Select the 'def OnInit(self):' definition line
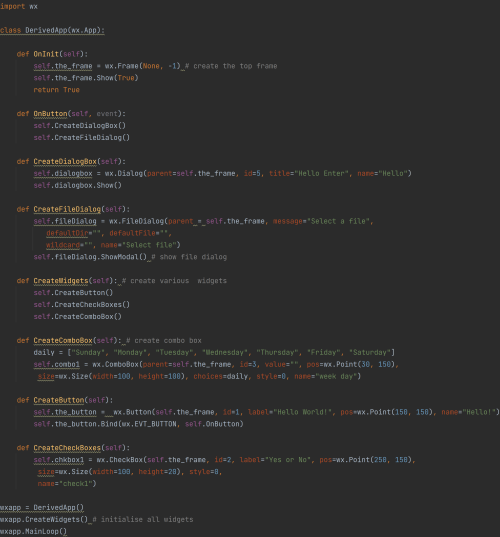500x537 pixels. pos(52,54)
